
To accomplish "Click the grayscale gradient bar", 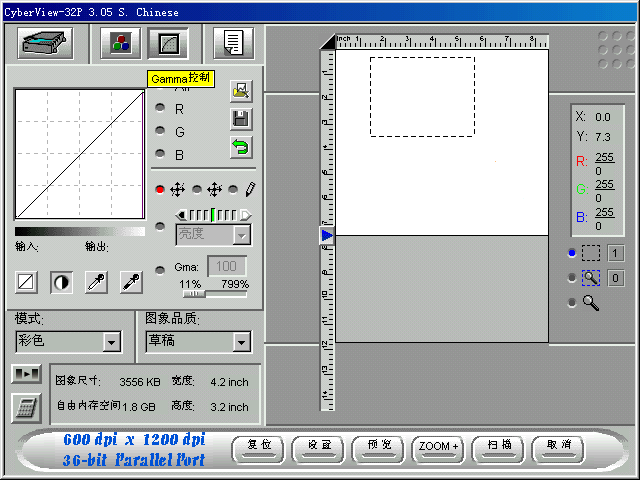I will click(80, 232).
